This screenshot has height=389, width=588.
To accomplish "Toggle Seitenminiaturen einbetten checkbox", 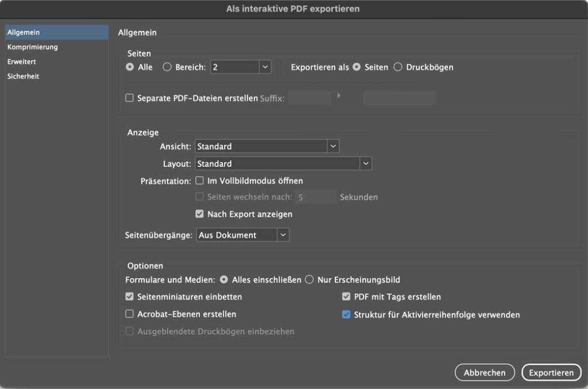I will pyautogui.click(x=129, y=297).
